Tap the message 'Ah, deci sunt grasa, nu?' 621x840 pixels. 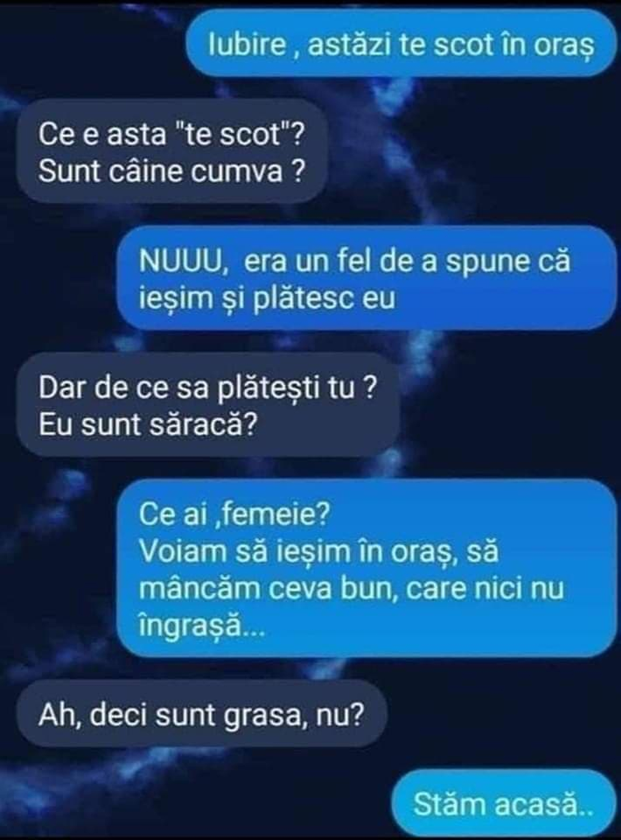201,714
